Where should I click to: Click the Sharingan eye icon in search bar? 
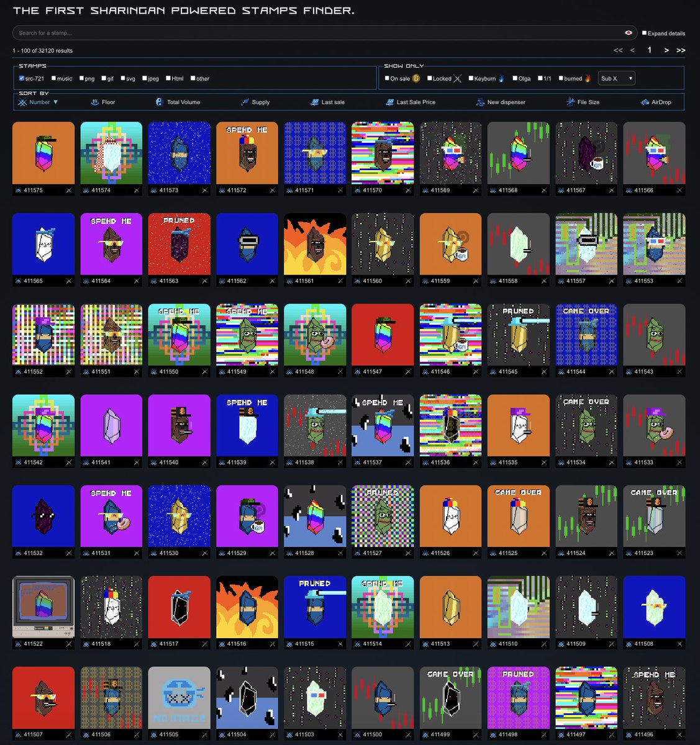click(629, 33)
